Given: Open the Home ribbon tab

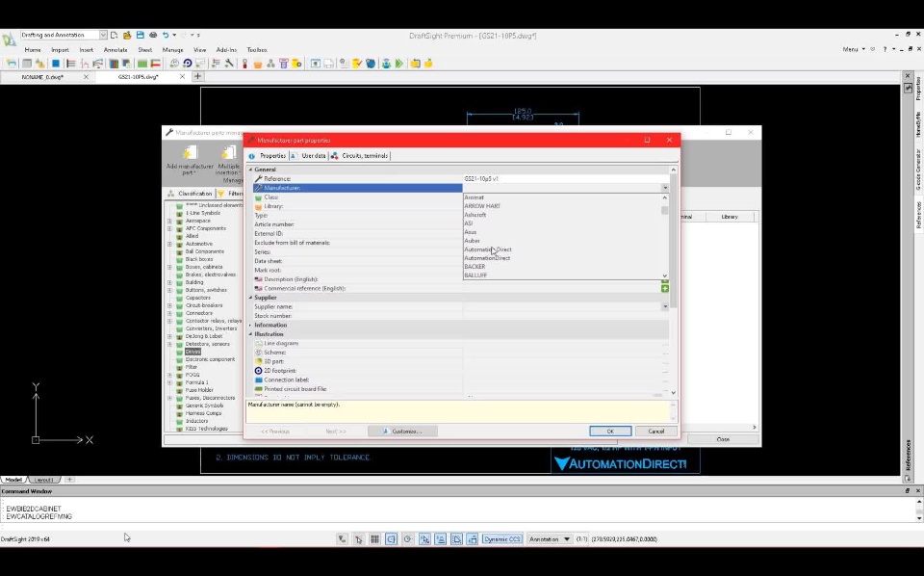Looking at the screenshot, I should tap(33, 50).
